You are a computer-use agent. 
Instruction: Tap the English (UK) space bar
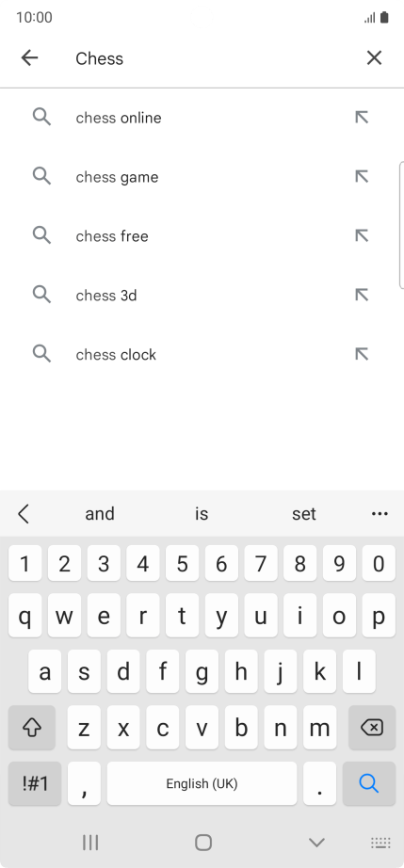(x=202, y=783)
